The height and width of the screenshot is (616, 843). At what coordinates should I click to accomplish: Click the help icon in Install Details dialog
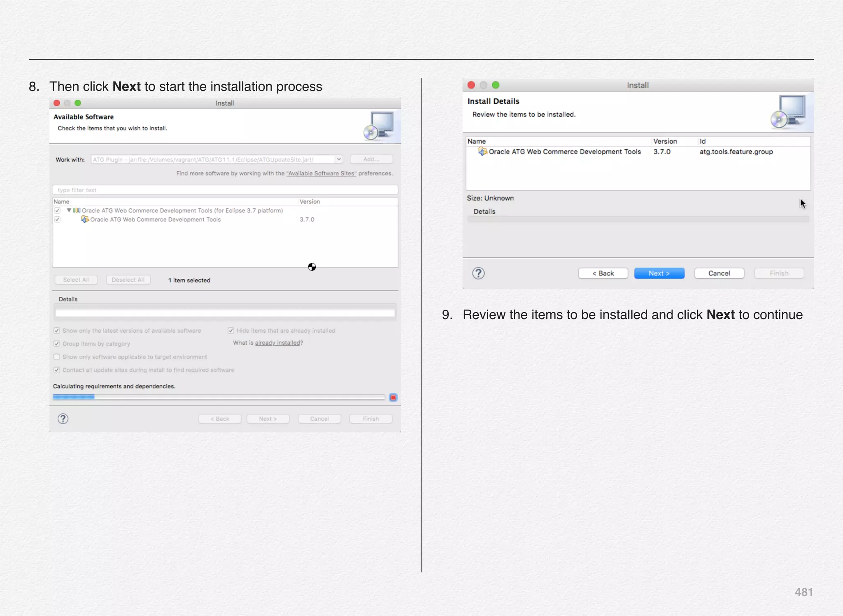point(478,273)
